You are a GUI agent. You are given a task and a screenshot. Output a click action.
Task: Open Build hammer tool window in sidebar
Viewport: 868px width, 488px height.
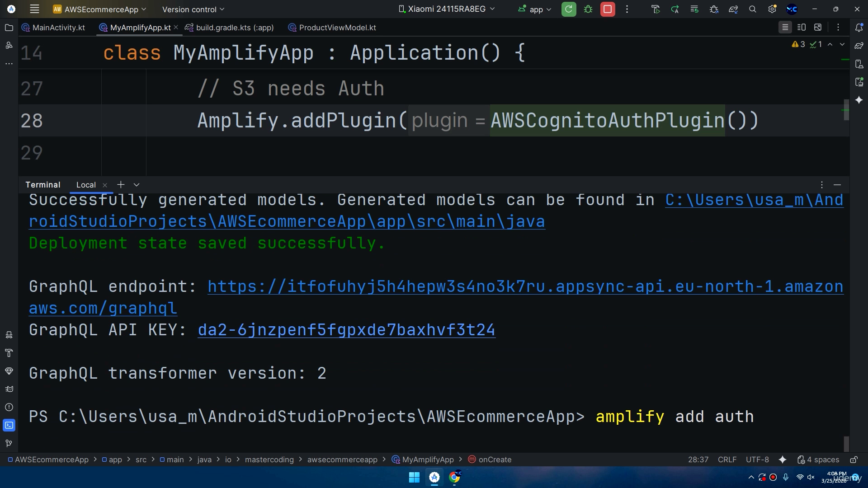[9, 353]
